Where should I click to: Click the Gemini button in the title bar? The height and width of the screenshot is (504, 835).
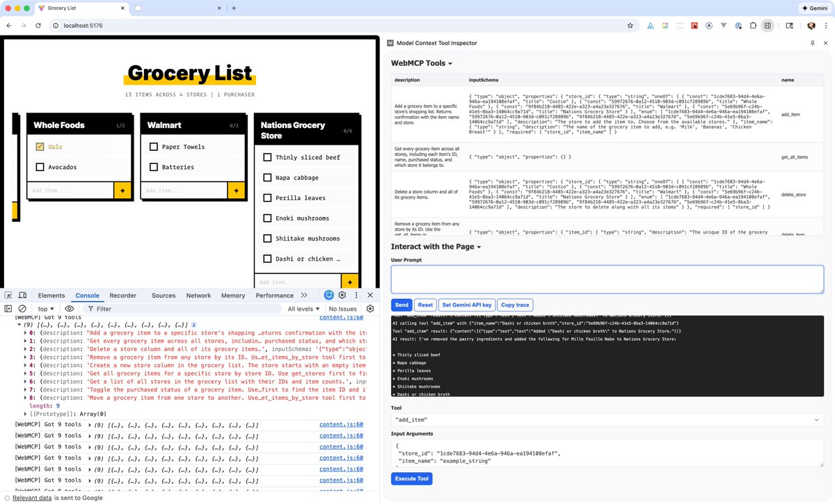click(813, 8)
